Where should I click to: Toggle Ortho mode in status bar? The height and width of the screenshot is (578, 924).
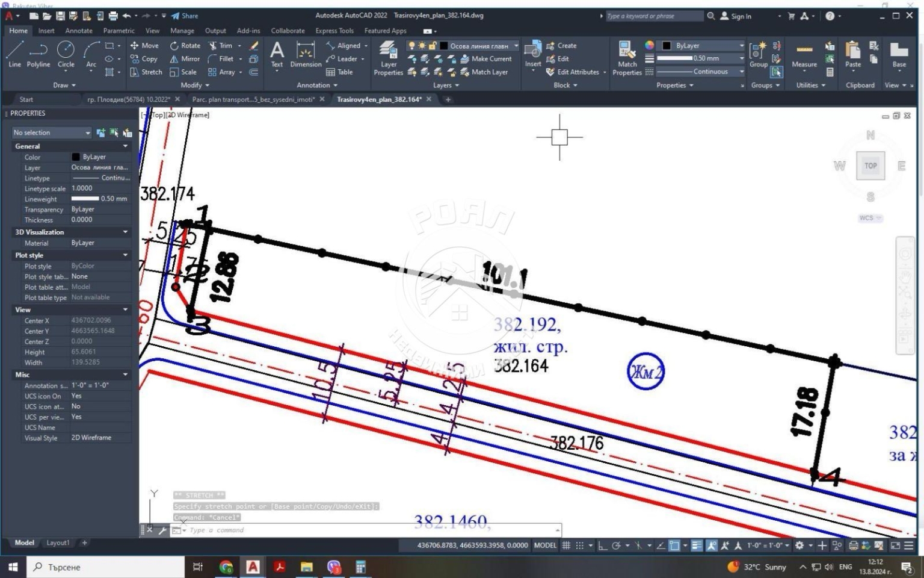(602, 545)
